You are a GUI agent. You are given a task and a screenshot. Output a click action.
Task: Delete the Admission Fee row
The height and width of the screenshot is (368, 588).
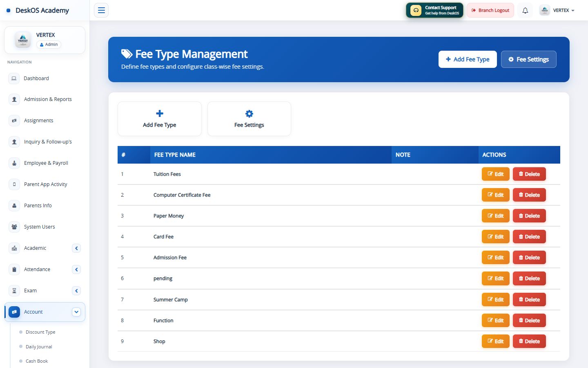529,258
